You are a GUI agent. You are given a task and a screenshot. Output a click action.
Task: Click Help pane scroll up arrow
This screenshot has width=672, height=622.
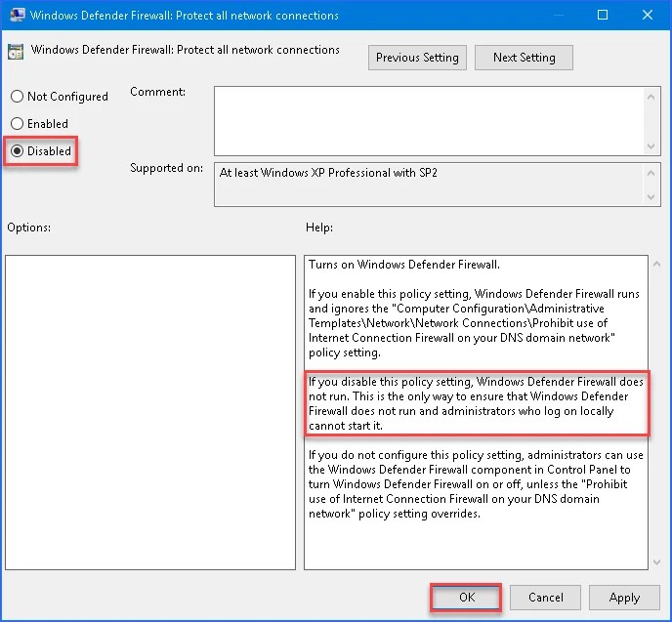656,265
